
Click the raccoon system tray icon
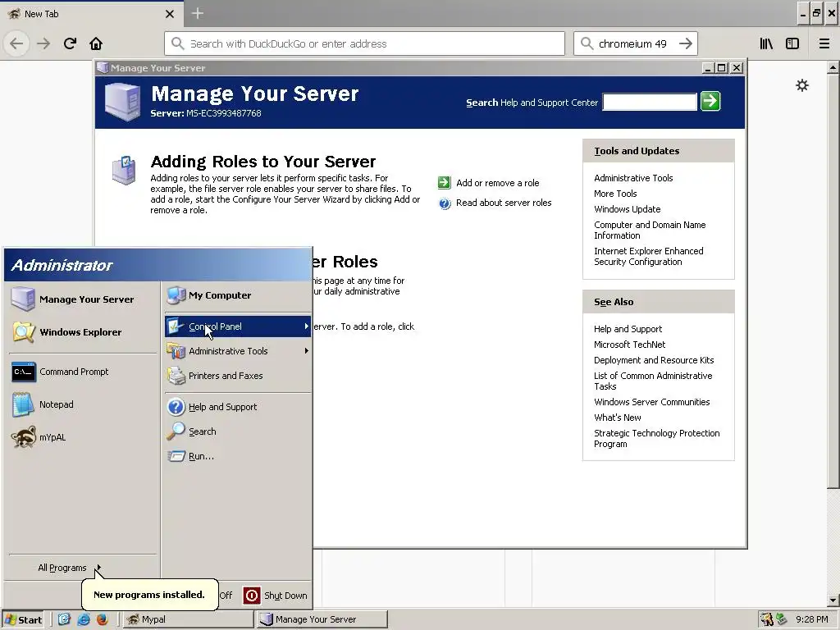[767, 619]
